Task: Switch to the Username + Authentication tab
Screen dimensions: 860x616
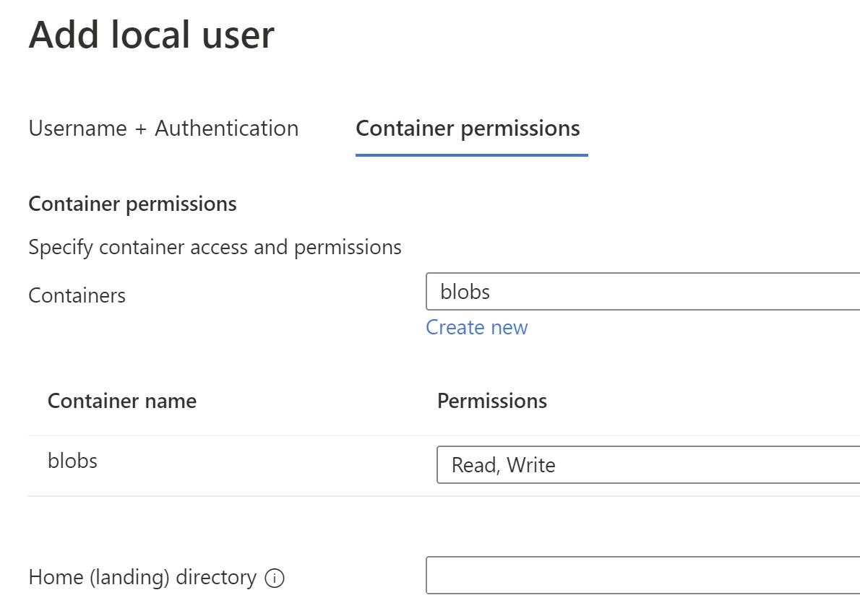Action: tap(163, 129)
